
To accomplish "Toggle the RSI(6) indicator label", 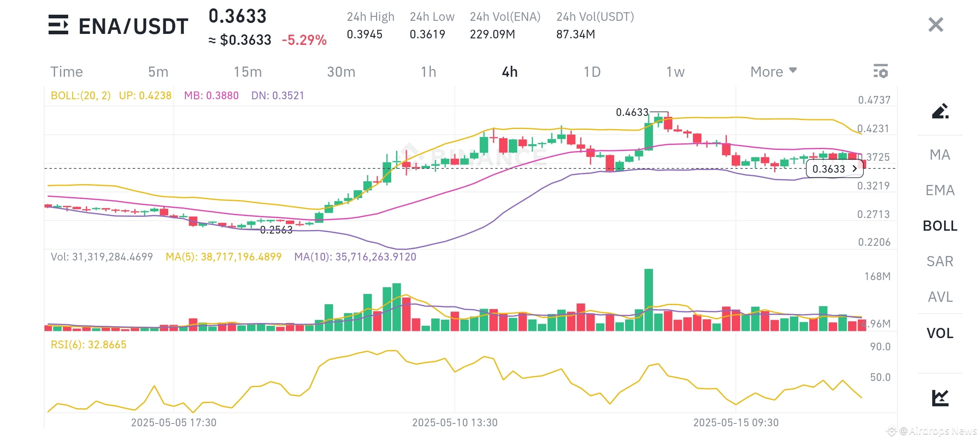I will (88, 344).
